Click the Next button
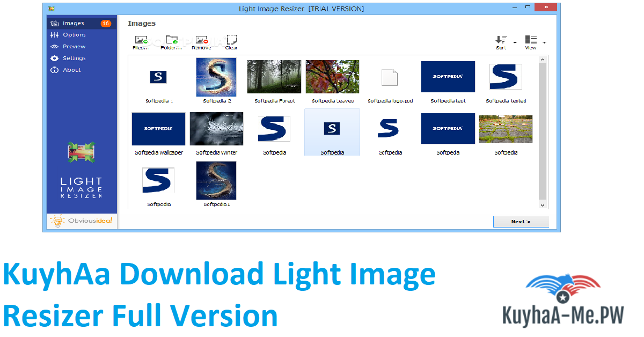Screen dimensions: 644x337 pos(521,222)
